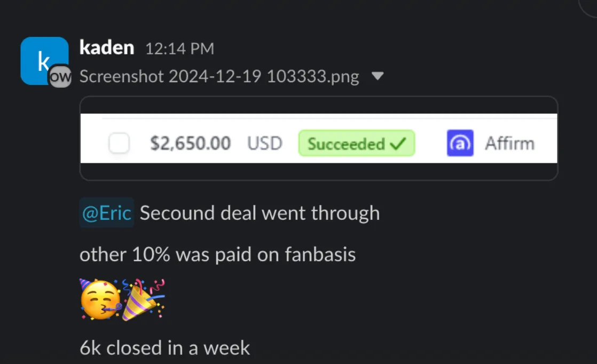Click the green checkmark in Succeeded badge

pyautogui.click(x=398, y=144)
